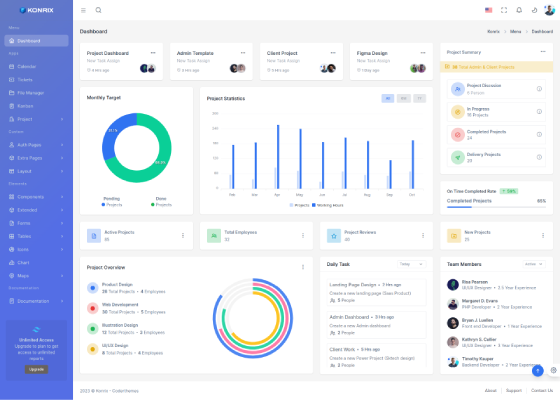Open the Active dropdown in Team Members
The image size is (560, 400).
click(x=534, y=264)
